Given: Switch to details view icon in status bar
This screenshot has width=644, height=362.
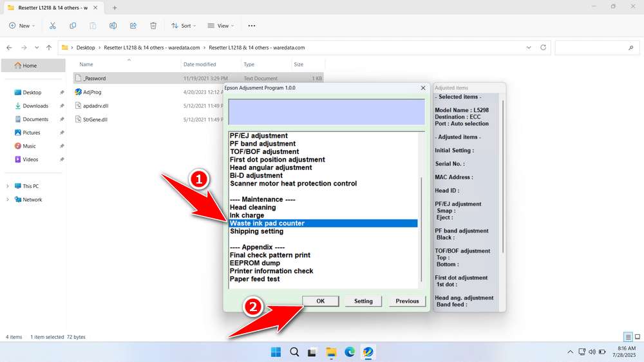Looking at the screenshot, I should 628,337.
